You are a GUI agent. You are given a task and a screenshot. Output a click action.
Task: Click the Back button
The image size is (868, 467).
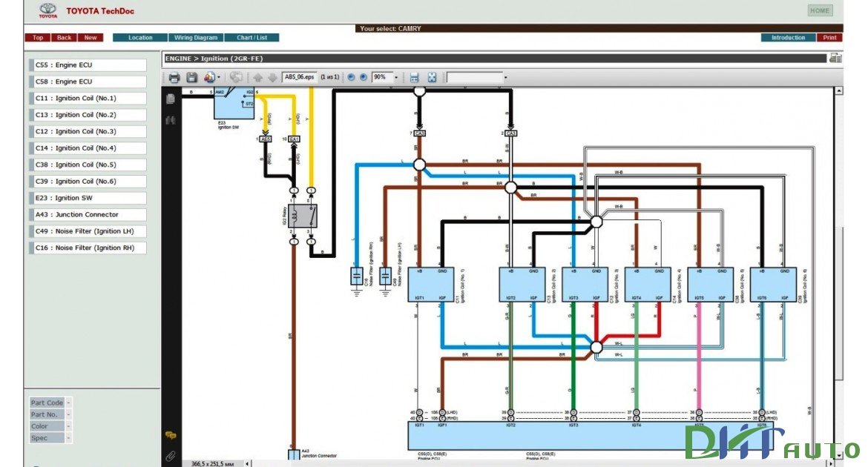click(65, 38)
